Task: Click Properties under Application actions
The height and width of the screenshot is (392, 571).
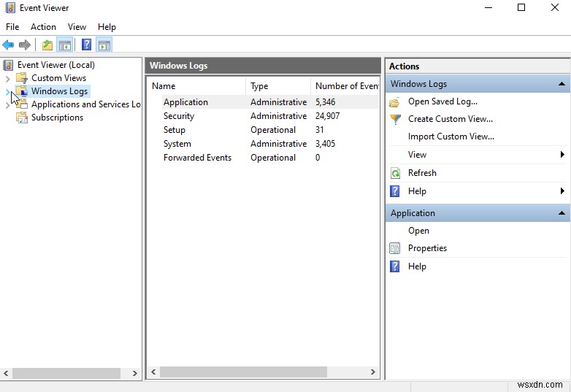Action: (427, 248)
